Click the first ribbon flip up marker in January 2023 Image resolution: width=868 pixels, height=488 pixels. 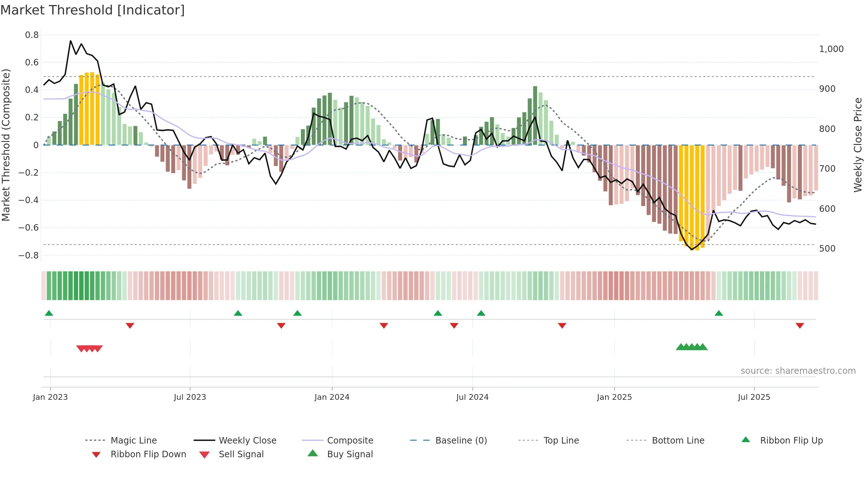tap(49, 313)
